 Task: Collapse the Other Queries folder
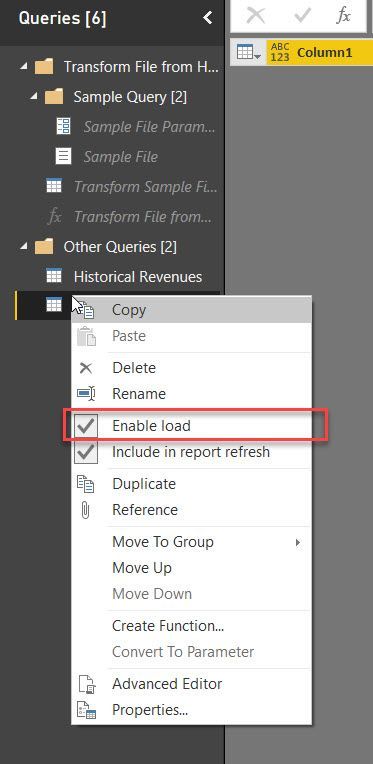(x=24, y=248)
